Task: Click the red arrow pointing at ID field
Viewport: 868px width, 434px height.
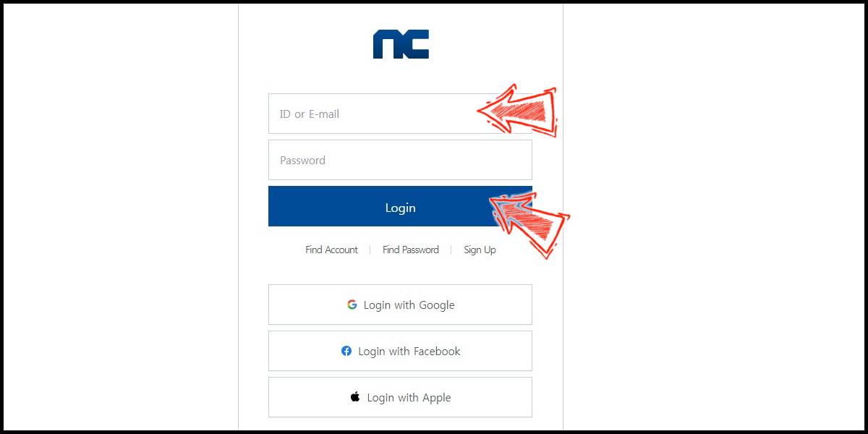Action: tap(518, 111)
